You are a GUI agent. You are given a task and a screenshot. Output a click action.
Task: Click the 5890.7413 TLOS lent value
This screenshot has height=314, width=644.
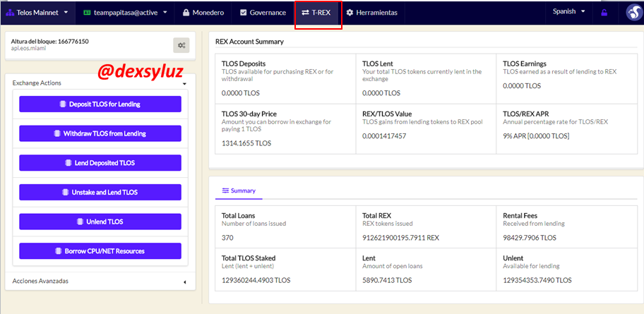click(x=387, y=280)
